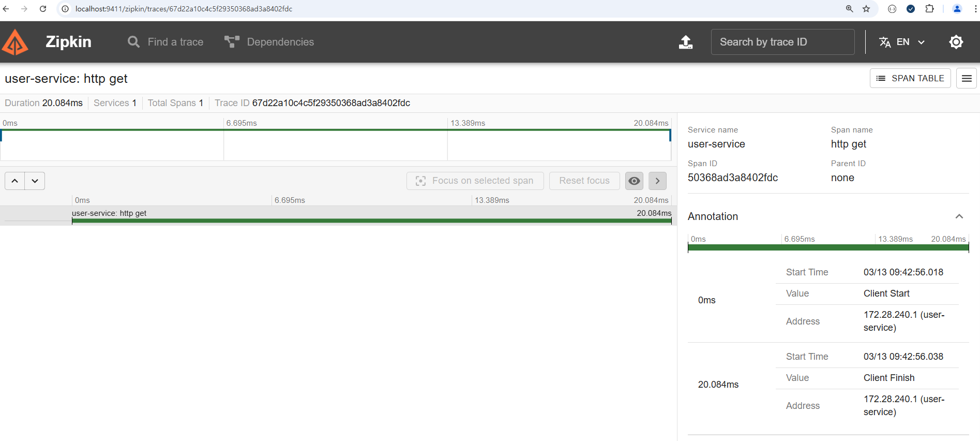The image size is (980, 441).
Task: Click the Parent ID value none
Action: [x=842, y=178]
